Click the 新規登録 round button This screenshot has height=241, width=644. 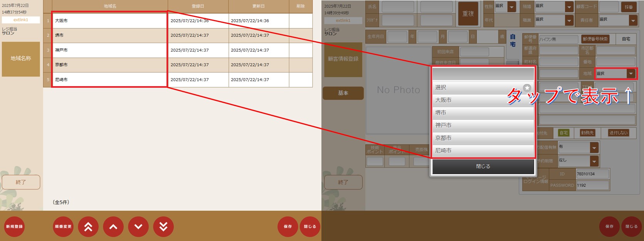coord(14,227)
